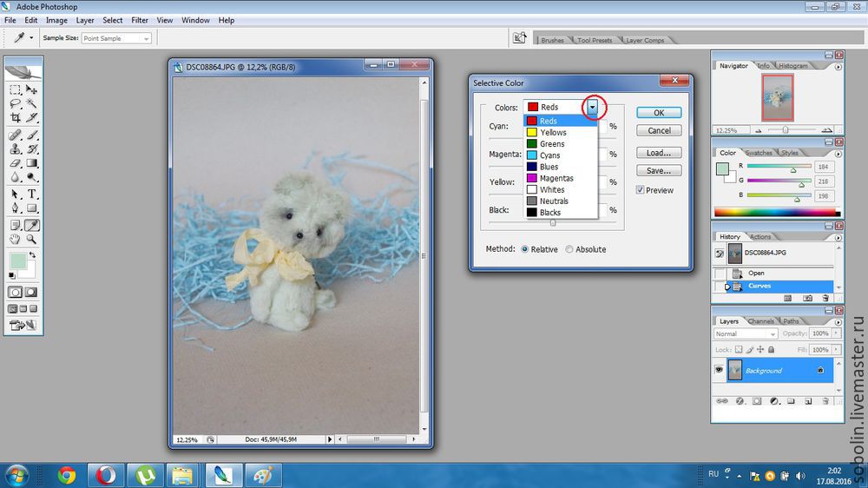Screen dimensions: 868x488
Task: Switch to the Histogram tab
Action: pyautogui.click(x=792, y=65)
